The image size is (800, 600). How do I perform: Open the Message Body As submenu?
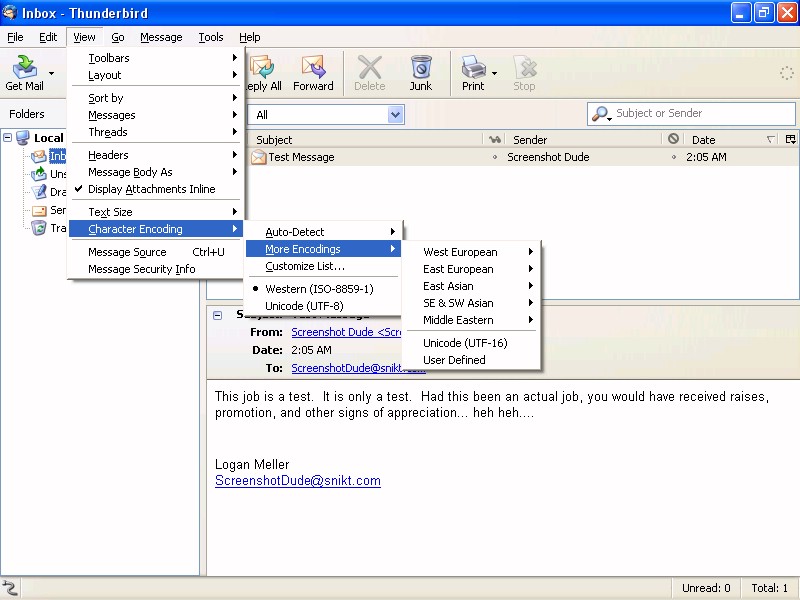(x=156, y=172)
